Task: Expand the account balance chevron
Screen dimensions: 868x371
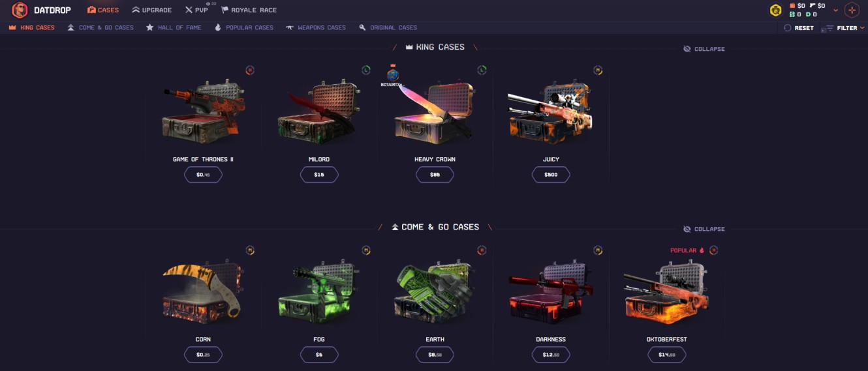Action: coord(835,10)
